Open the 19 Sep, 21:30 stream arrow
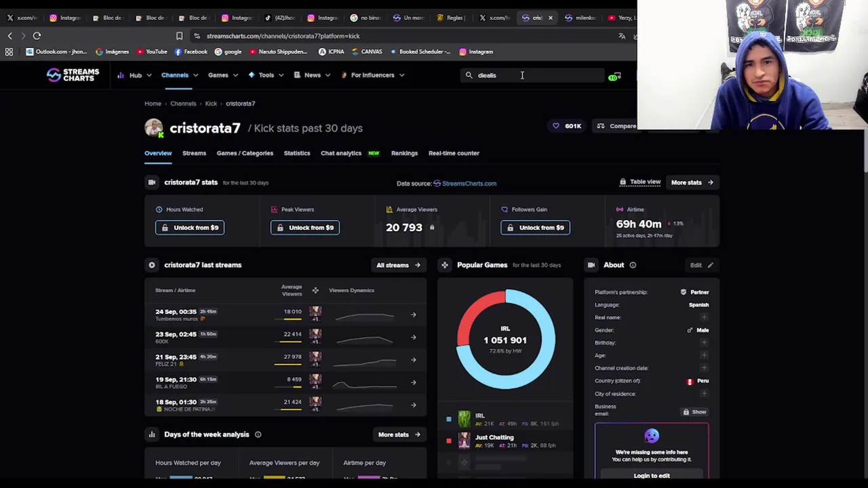The image size is (868, 488). (x=413, y=382)
